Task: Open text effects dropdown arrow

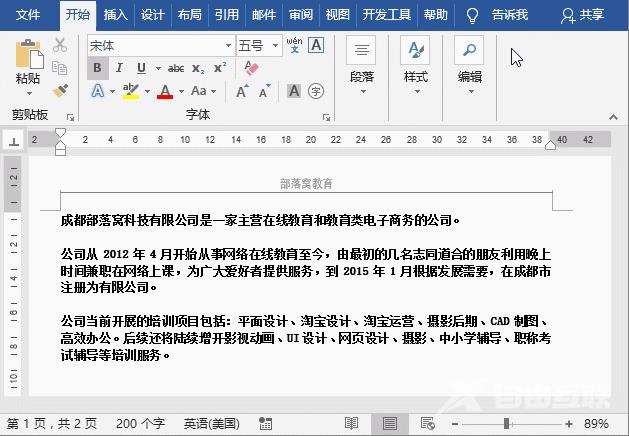Action: click(x=112, y=91)
